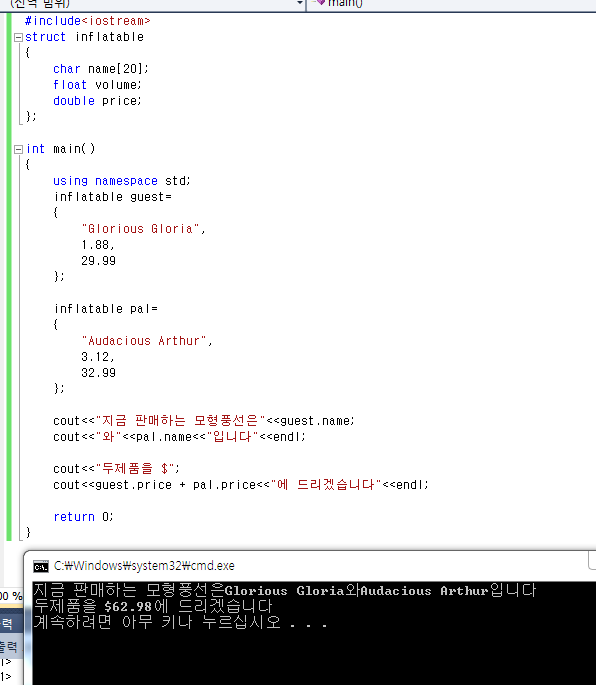Click the cout<<"두제품을 $"; line

tap(116, 469)
